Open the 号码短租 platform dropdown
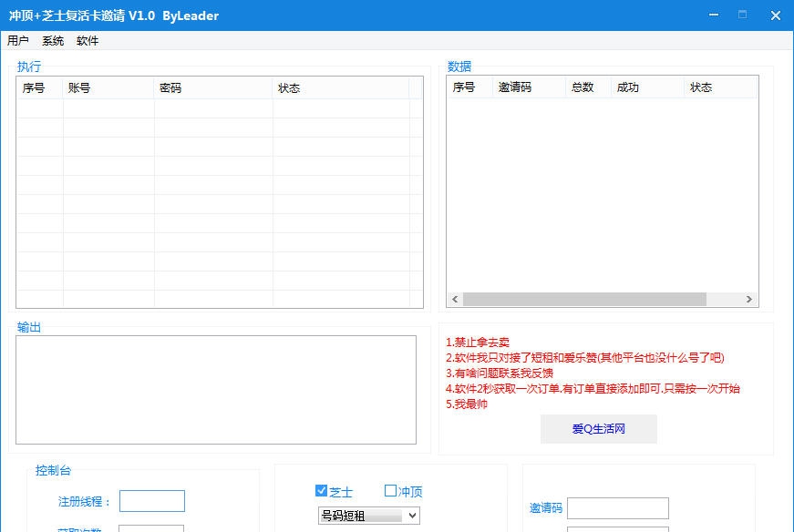 367,516
